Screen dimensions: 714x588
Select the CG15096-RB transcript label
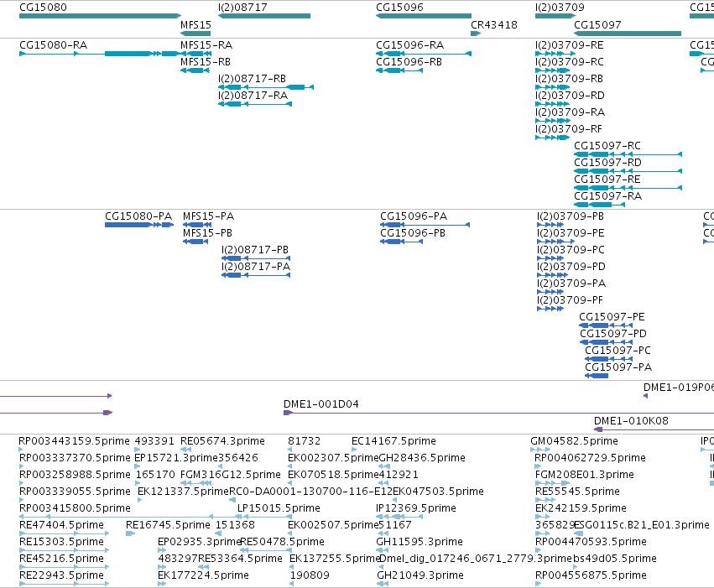pyautogui.click(x=409, y=62)
